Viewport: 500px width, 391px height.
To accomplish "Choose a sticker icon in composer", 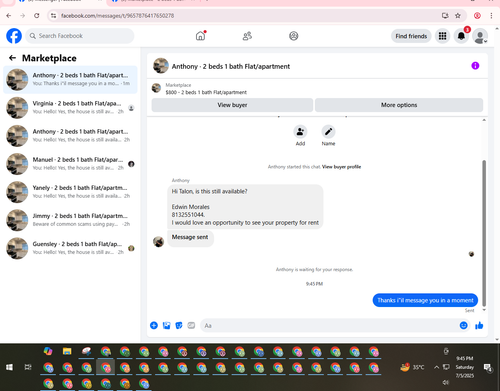I will (x=179, y=325).
